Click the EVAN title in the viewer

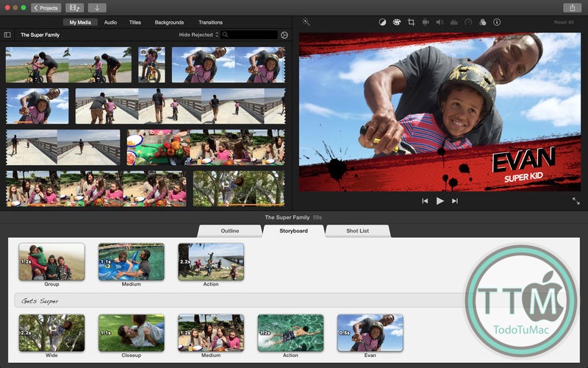[523, 160]
